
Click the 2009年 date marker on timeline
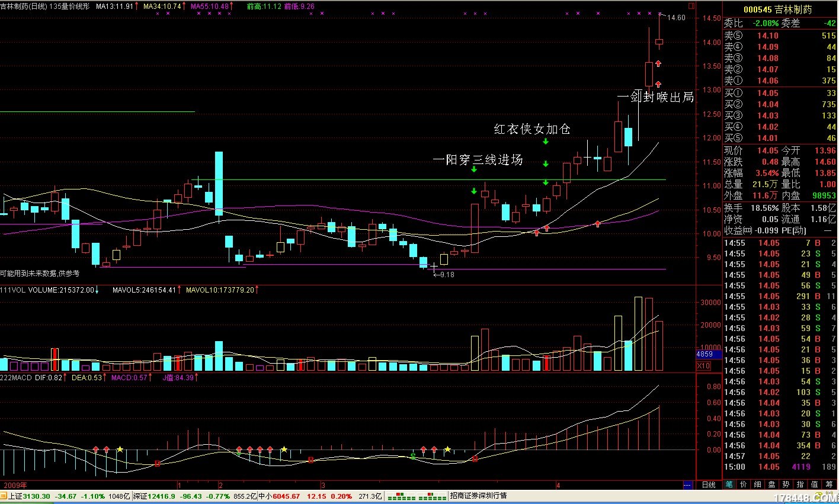[15, 485]
